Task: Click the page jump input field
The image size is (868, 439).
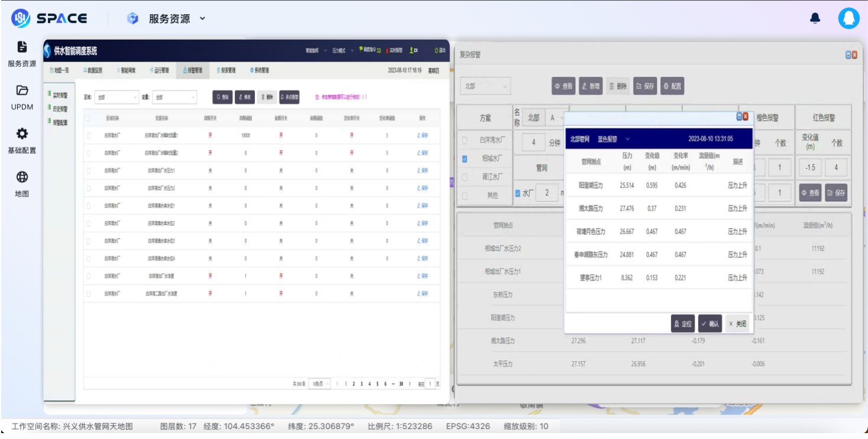Action: click(x=430, y=384)
